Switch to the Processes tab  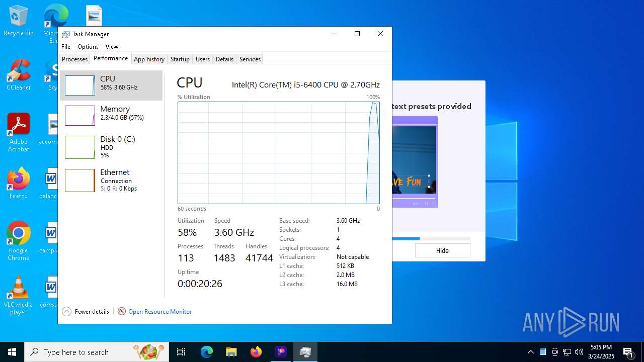click(x=74, y=59)
